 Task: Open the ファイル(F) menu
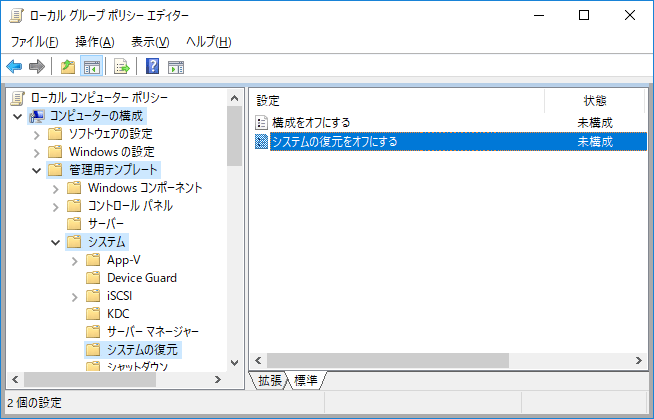point(35,42)
